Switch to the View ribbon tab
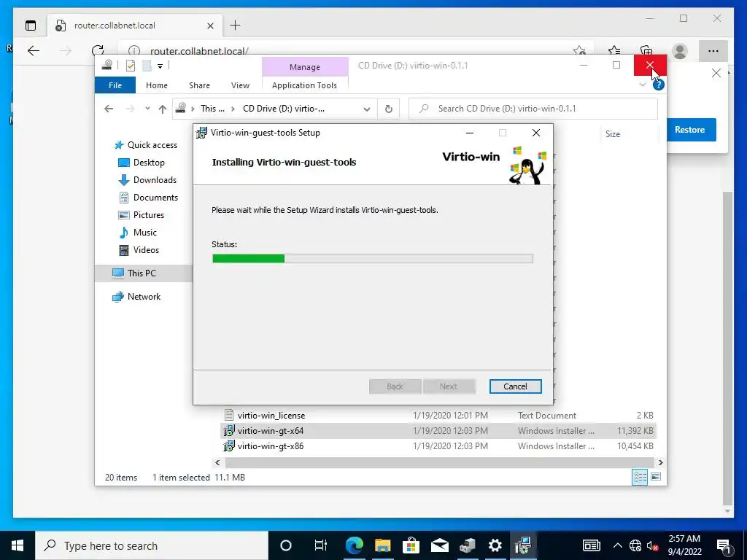This screenshot has width=747, height=560. pos(240,85)
